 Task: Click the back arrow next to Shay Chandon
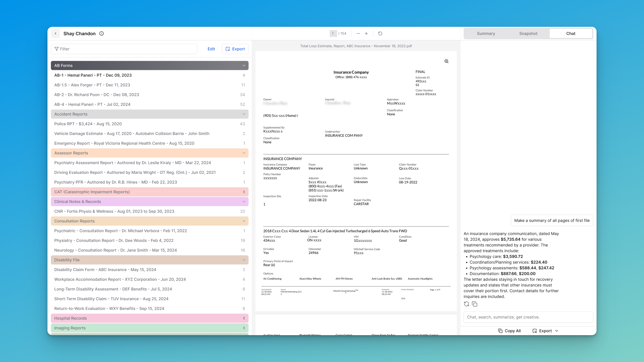[x=56, y=34]
